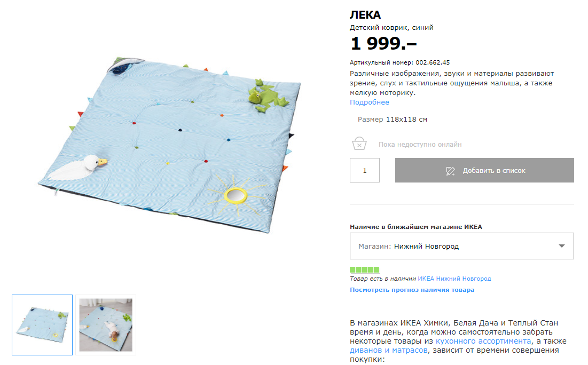Viewport: 588px width, 365px height.
Task: Click the quantity input field
Action: pos(365,170)
